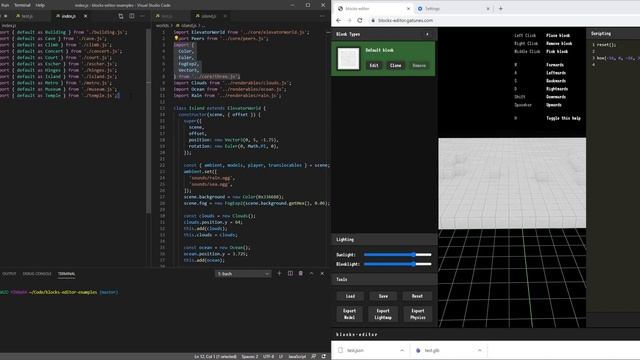Close the terminal panel
This screenshot has width=640, height=360.
tap(322, 273)
